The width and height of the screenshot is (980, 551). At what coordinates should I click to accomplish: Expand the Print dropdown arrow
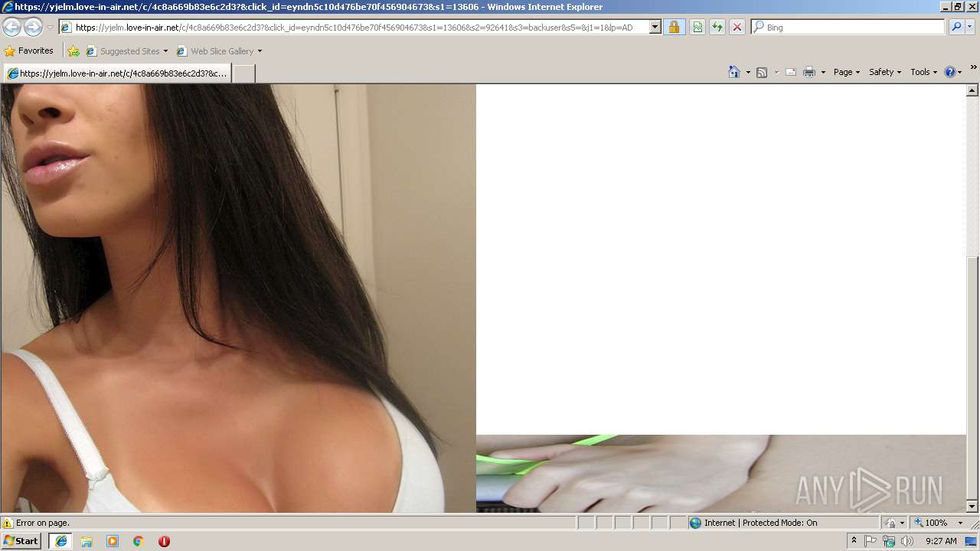coord(823,72)
